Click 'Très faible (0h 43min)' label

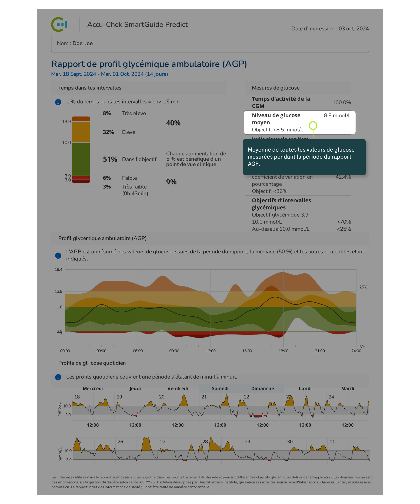[x=135, y=190]
